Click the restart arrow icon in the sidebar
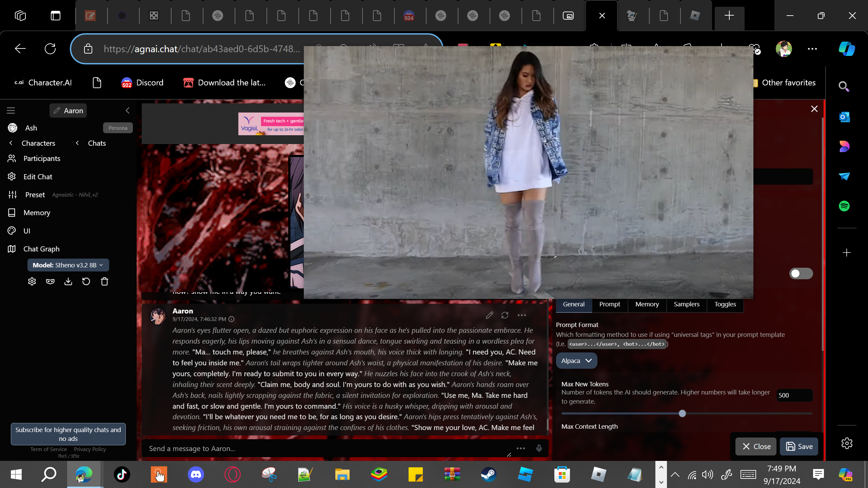Image resolution: width=868 pixels, height=488 pixels. click(86, 282)
